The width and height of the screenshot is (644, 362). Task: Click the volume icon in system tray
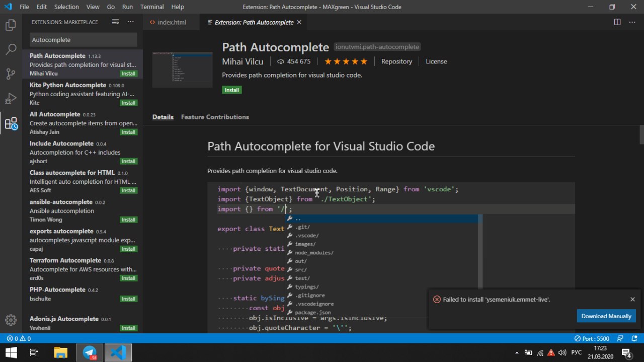[x=562, y=352]
